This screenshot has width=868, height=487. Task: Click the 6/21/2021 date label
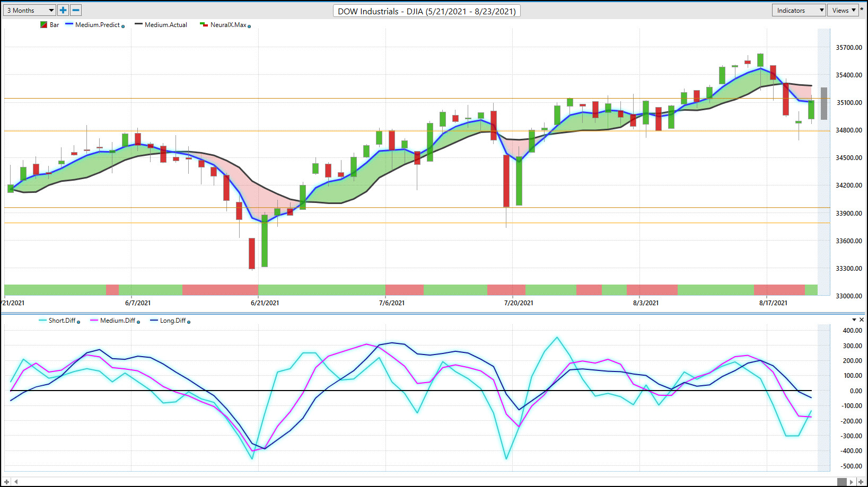pos(265,303)
